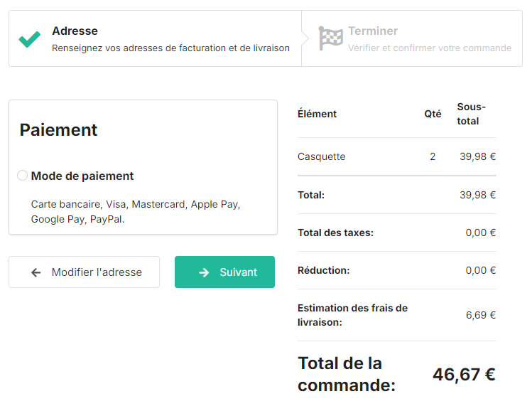
Task: Click the Casquette item in order summary
Action: 321,156
